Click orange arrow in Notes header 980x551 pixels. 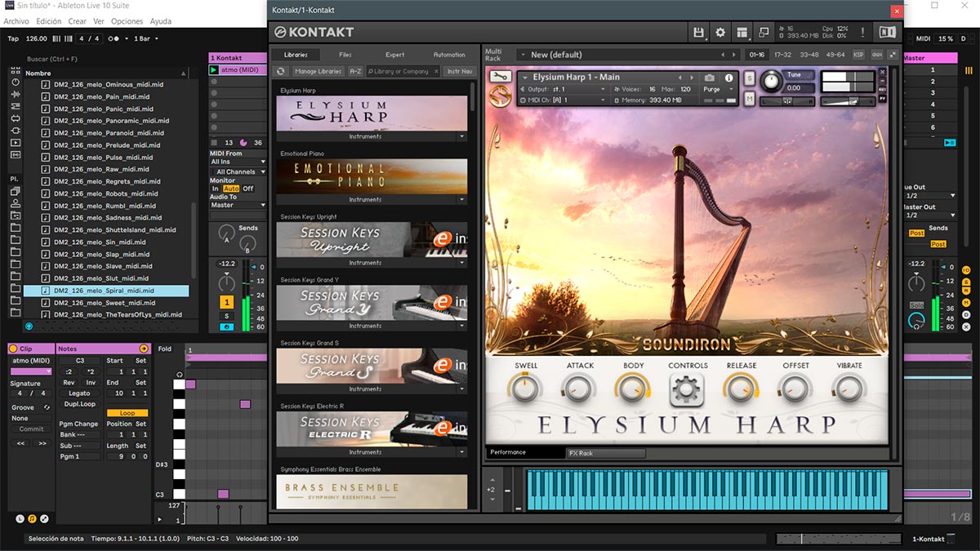point(145,349)
